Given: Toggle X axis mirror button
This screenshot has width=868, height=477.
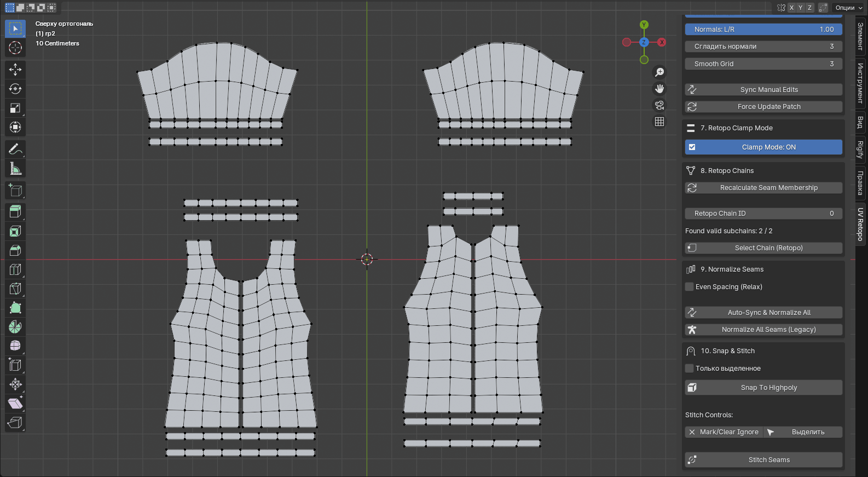Looking at the screenshot, I should (x=791, y=8).
